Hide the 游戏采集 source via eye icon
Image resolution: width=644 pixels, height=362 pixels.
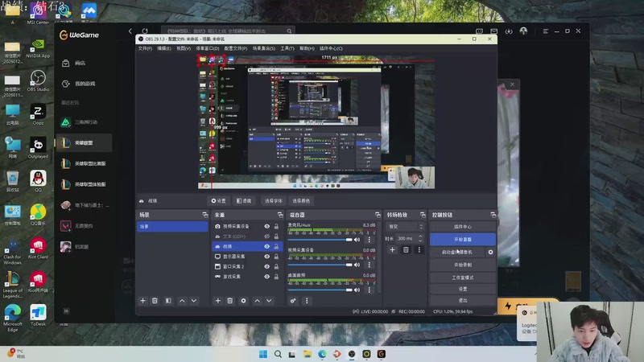coord(267,277)
